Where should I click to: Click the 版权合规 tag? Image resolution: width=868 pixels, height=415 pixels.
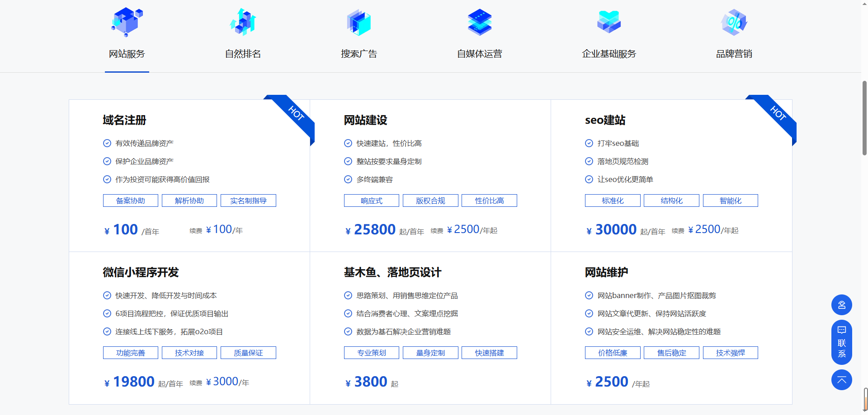click(430, 201)
